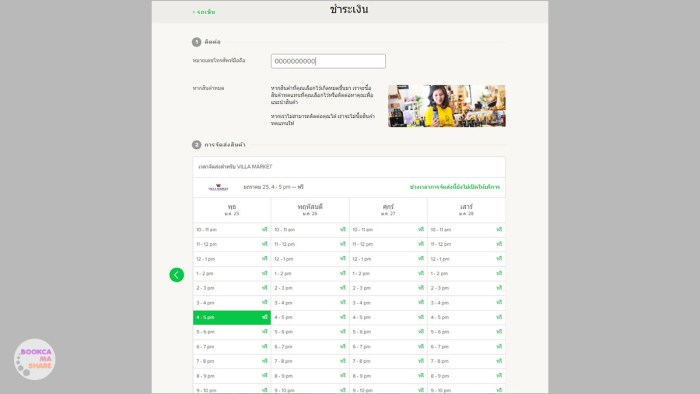Pick Thursday (พฤหัสบดี) 5-6 pm slot
This screenshot has width=700, height=394.
(x=310, y=332)
